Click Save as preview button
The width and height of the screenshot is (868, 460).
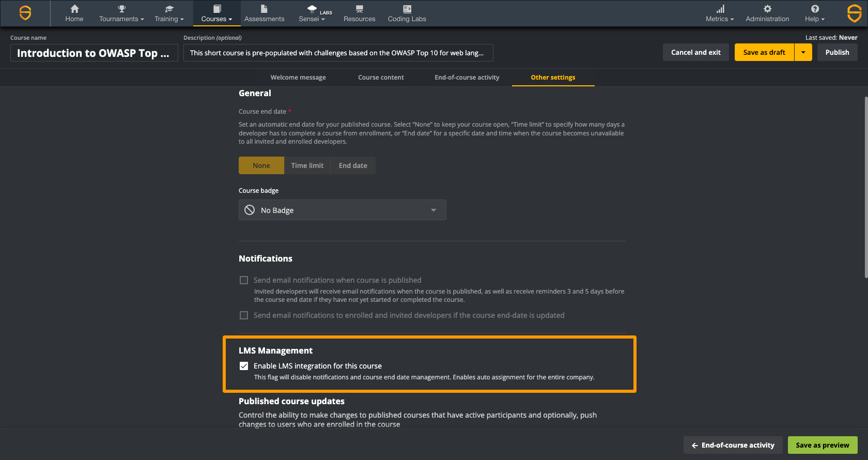click(x=823, y=445)
